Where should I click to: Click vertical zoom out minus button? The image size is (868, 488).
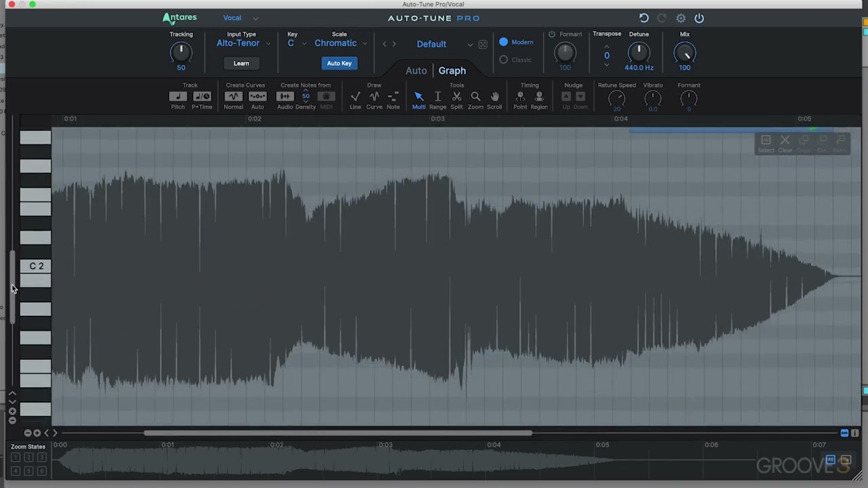click(12, 420)
